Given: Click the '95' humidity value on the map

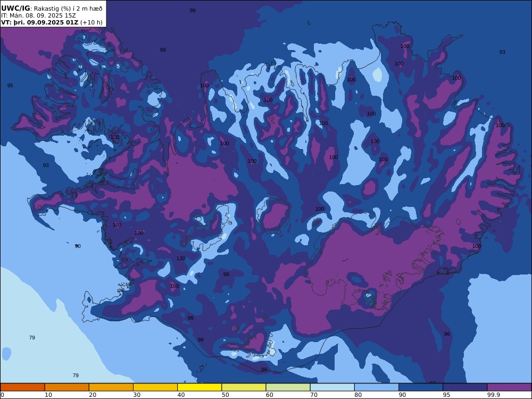Looking at the screenshot, I should [10, 86].
